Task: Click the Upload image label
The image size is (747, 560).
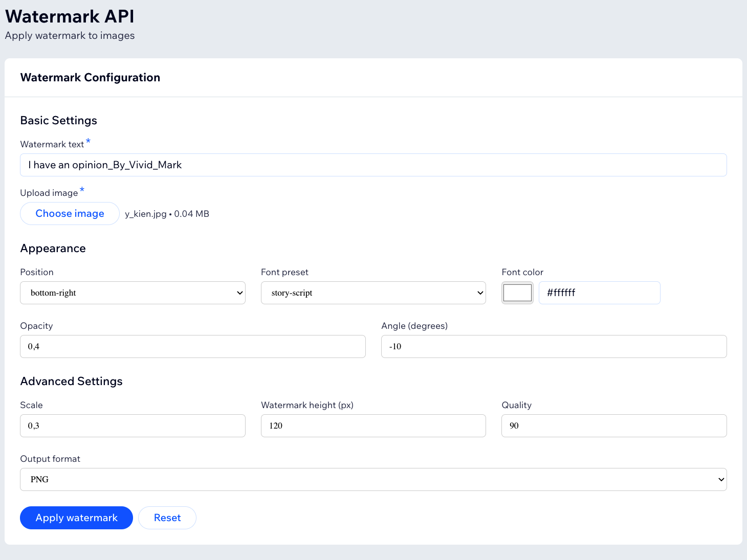Action: (49, 193)
